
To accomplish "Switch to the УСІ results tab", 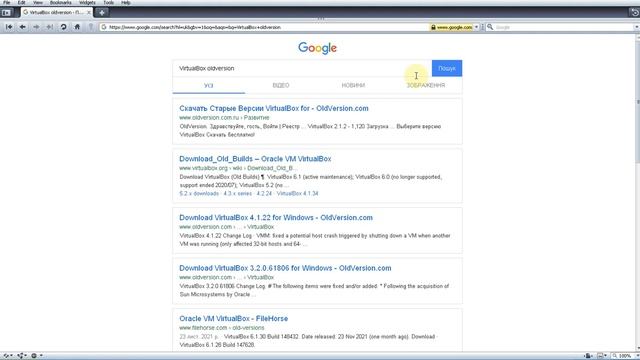I will coord(209,85).
